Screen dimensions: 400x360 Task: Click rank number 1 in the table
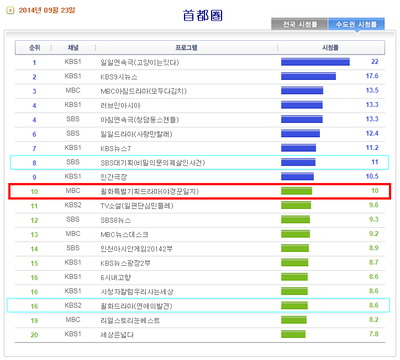[x=34, y=63]
